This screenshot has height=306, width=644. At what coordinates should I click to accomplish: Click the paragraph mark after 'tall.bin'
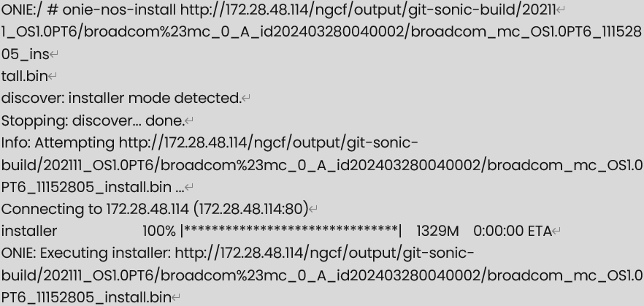click(x=53, y=77)
